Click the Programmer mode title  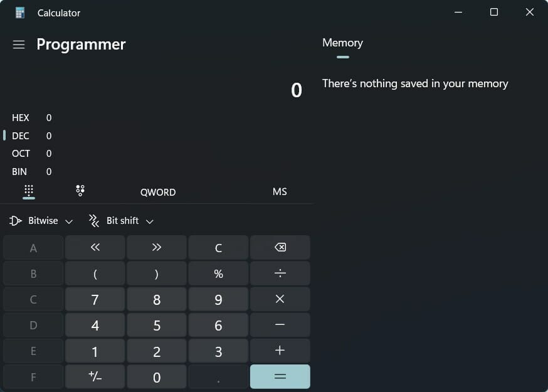coord(81,45)
